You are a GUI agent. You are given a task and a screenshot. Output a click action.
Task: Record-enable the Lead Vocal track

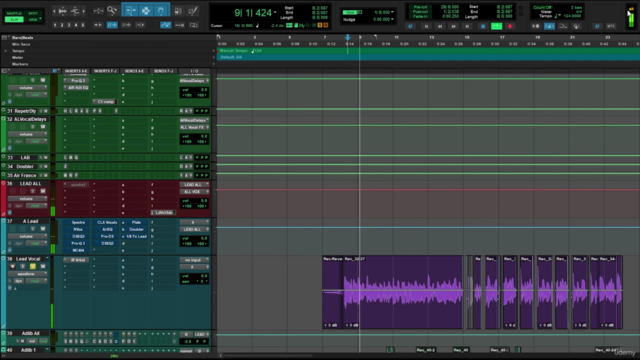click(x=13, y=267)
